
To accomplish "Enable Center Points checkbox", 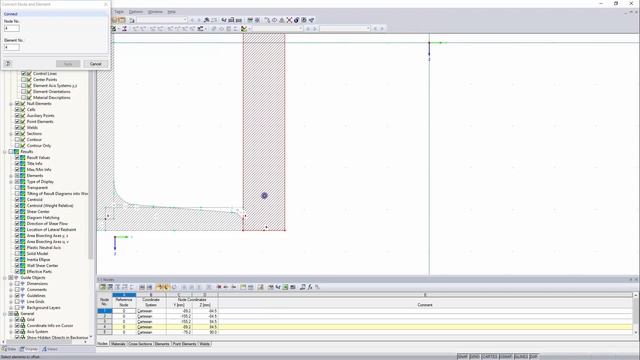I will pyautogui.click(x=23, y=80).
